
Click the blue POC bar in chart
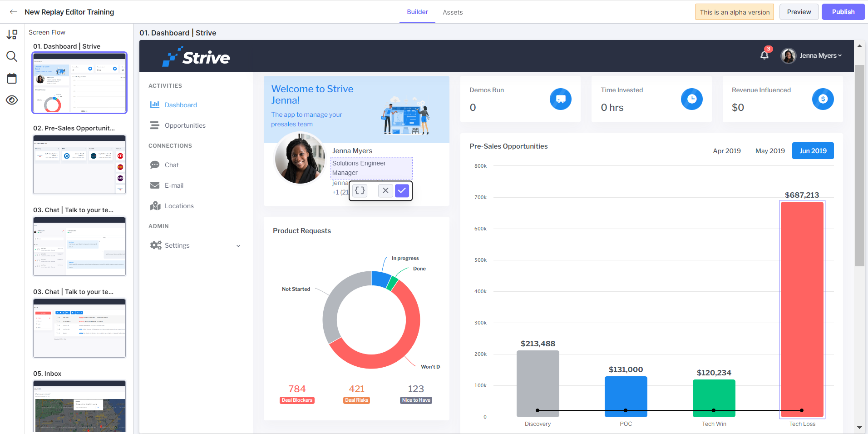click(x=626, y=396)
